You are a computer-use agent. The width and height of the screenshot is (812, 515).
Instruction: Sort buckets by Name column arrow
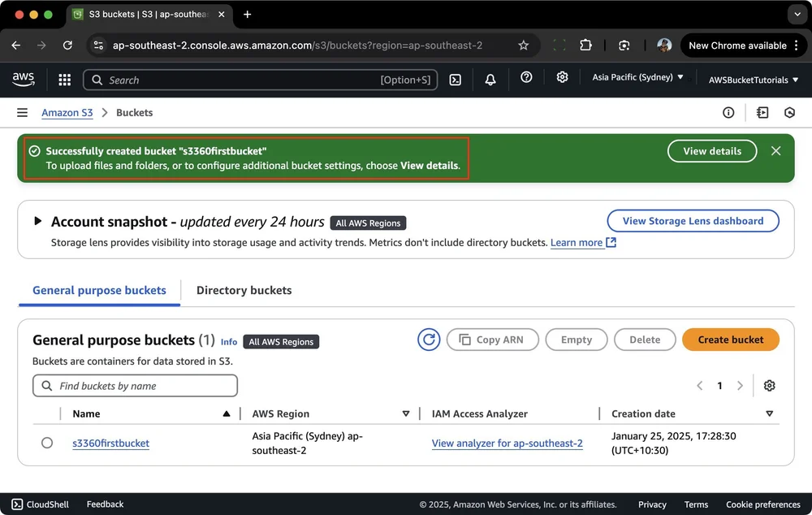point(227,413)
